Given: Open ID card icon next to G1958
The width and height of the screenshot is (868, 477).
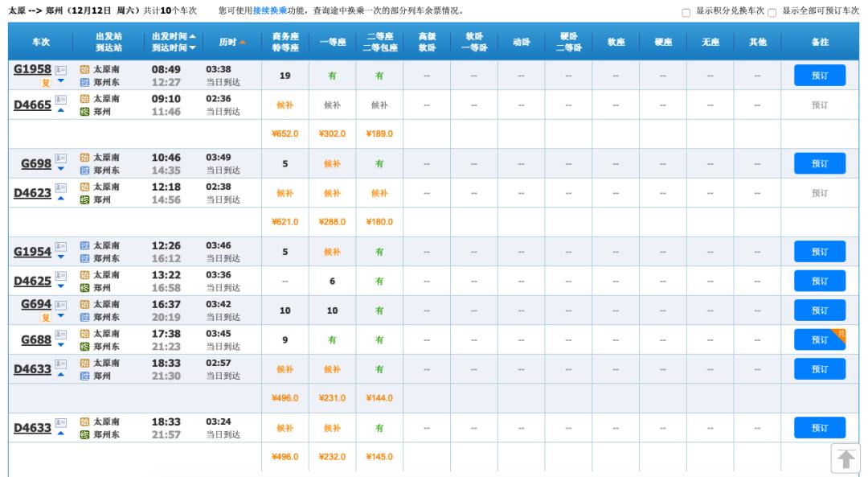Looking at the screenshot, I should pyautogui.click(x=61, y=70).
